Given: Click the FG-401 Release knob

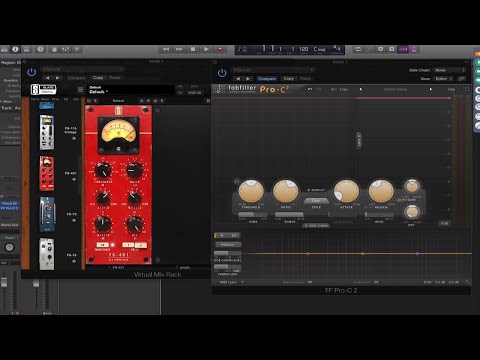Looking at the screenshot, I should click(x=134, y=197).
